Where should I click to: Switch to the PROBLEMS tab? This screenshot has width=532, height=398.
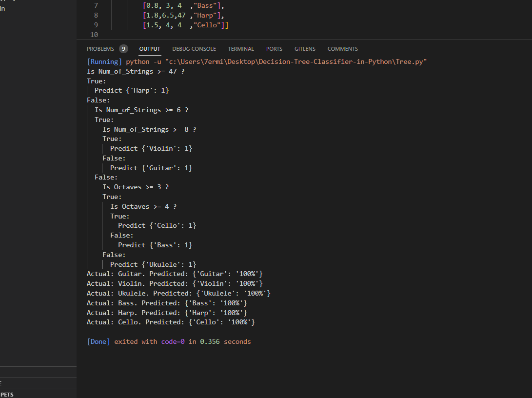click(101, 48)
